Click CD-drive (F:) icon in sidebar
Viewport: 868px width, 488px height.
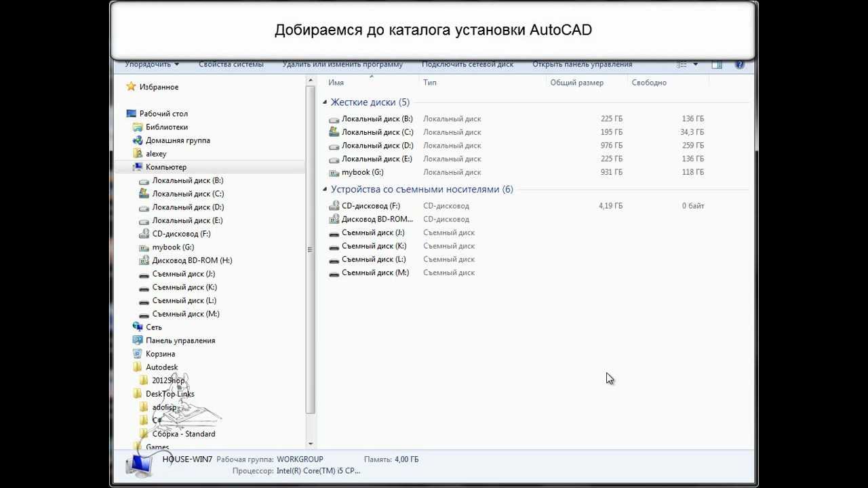point(144,233)
